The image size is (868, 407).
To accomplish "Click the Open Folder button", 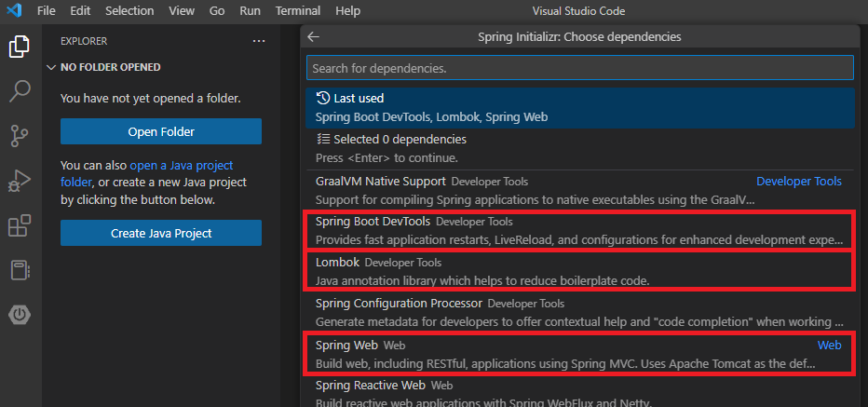I will pyautogui.click(x=161, y=132).
